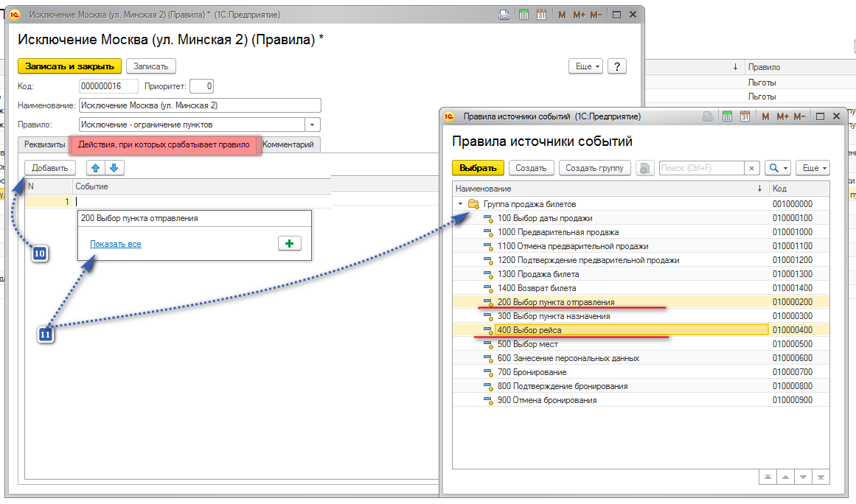This screenshot has width=856, height=504.
Task: Move event row down with arrow icon
Action: pos(114,168)
